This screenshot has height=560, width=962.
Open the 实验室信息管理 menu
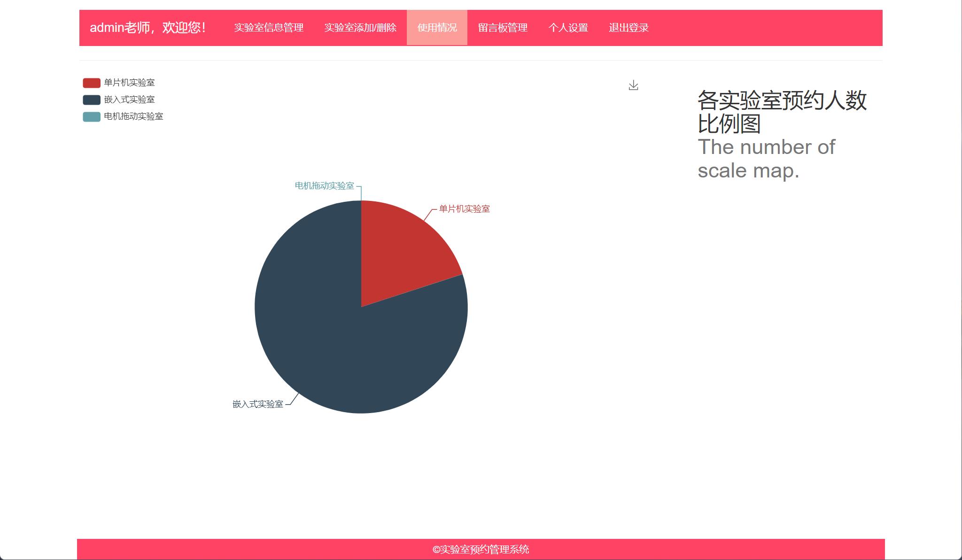pyautogui.click(x=270, y=28)
